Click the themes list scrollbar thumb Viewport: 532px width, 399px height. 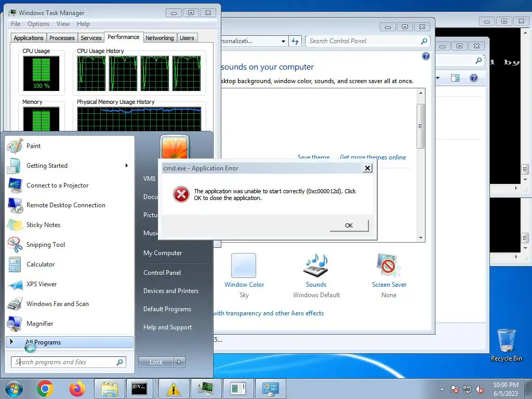(421, 126)
